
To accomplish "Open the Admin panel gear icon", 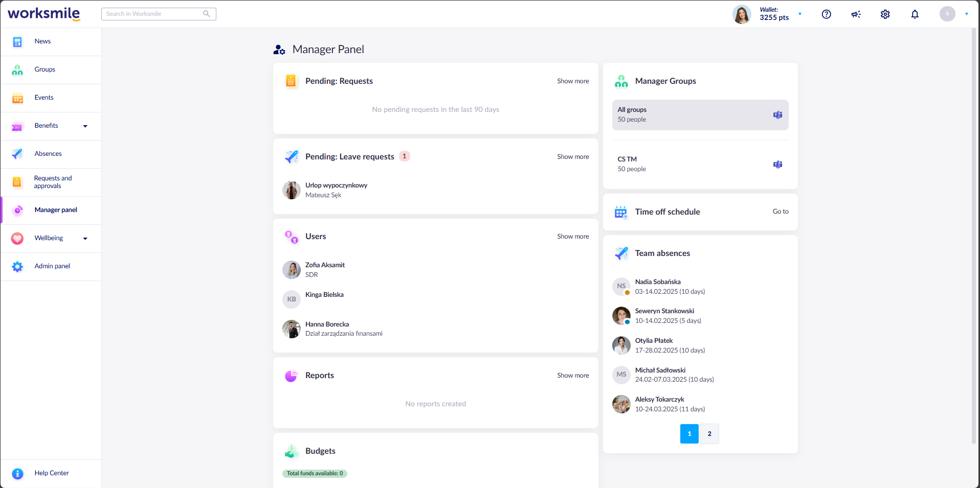I will pyautogui.click(x=17, y=266).
